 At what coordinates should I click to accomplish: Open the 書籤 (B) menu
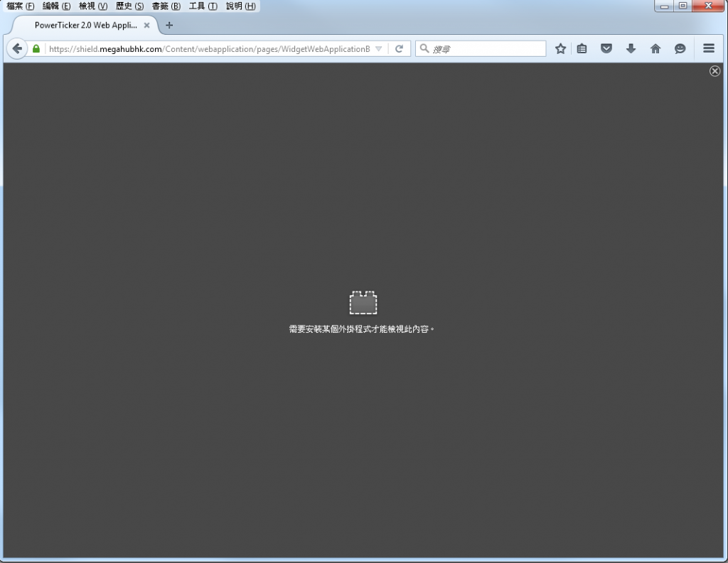[166, 6]
